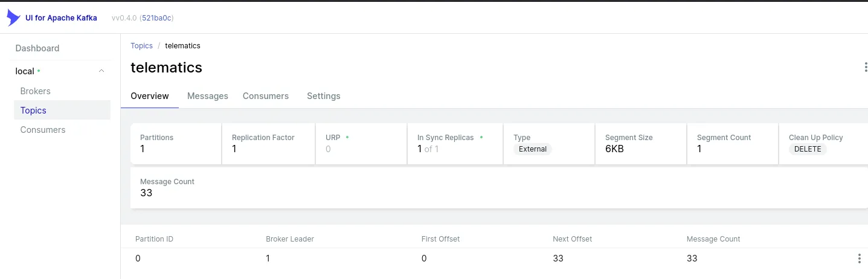Collapse the local cluster section chevron
The width and height of the screenshot is (868, 279).
pyautogui.click(x=101, y=71)
